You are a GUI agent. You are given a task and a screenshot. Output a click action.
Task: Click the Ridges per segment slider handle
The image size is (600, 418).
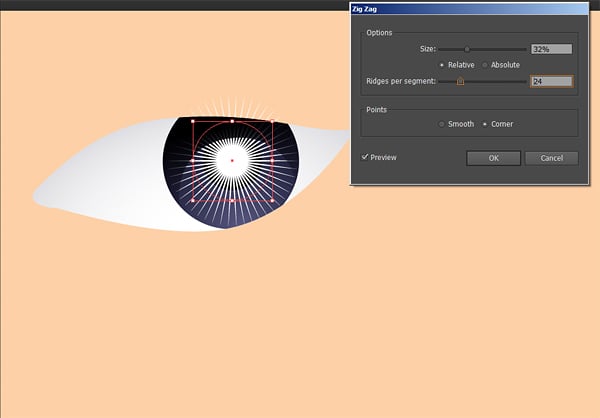(460, 82)
